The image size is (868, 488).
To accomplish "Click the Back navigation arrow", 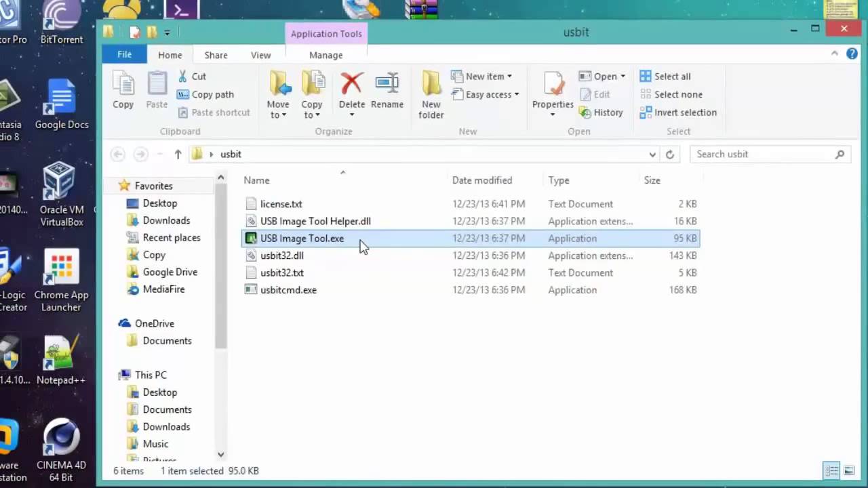I will (x=118, y=155).
